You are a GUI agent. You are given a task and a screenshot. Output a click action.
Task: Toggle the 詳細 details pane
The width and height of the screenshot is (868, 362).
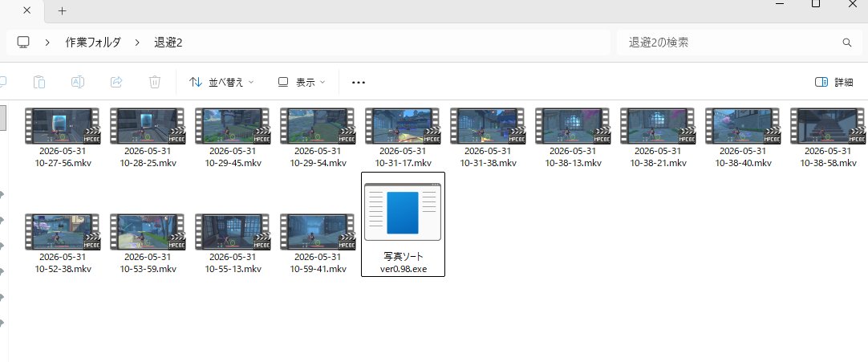click(834, 82)
